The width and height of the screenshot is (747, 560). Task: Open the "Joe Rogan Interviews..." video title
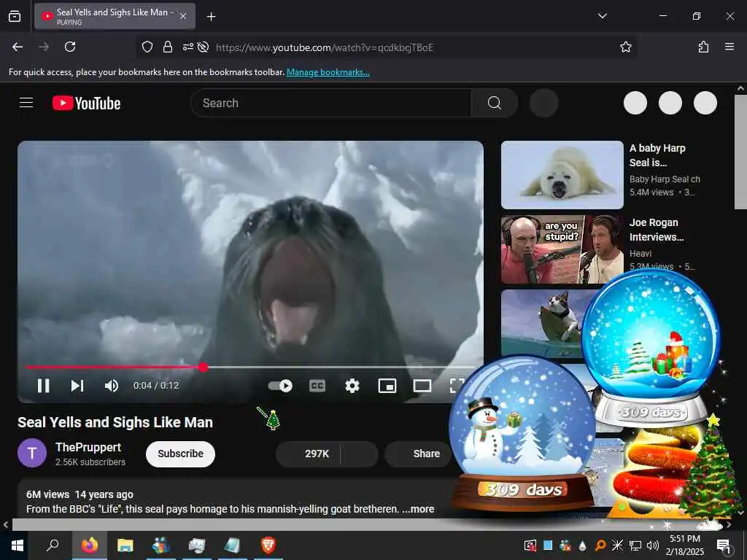(657, 230)
